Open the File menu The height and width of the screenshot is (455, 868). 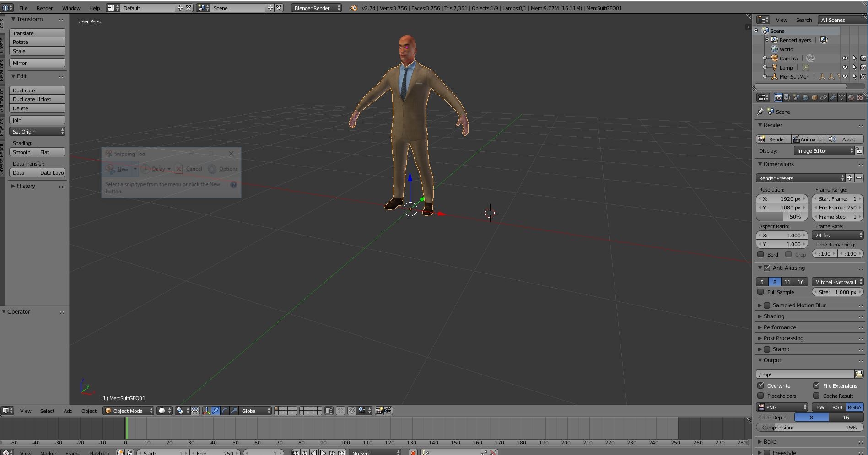pyautogui.click(x=23, y=8)
